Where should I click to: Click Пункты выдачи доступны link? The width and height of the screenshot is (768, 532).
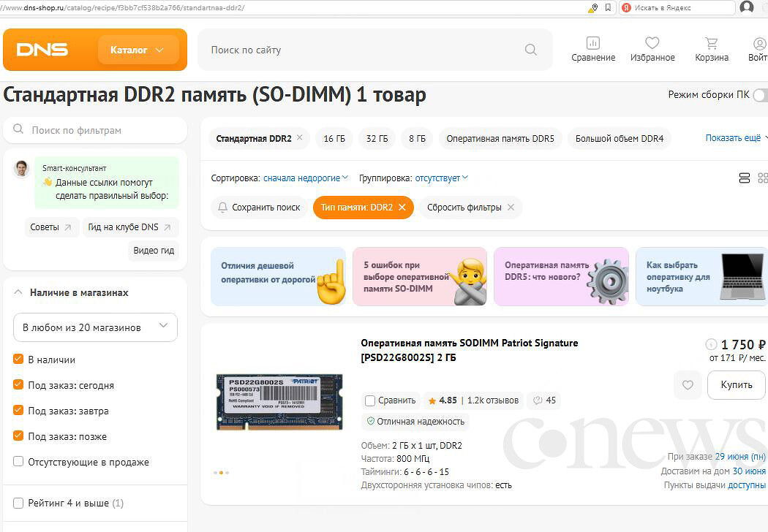pyautogui.click(x=747, y=485)
